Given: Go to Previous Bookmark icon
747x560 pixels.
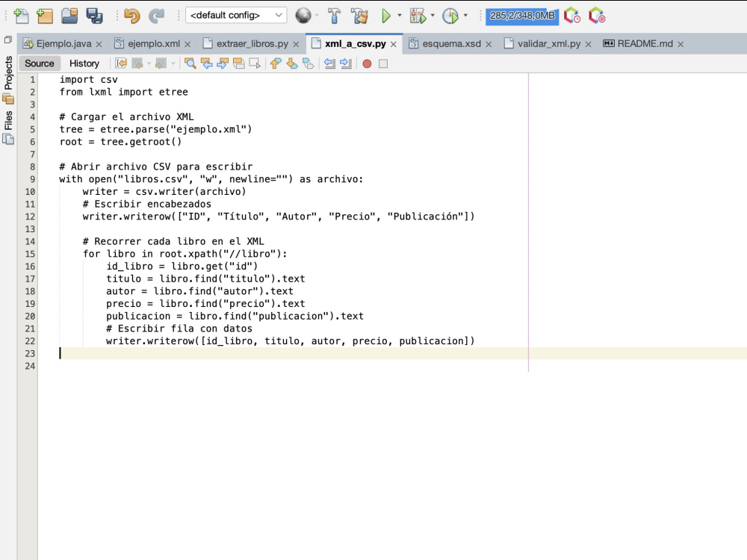Looking at the screenshot, I should (276, 63).
